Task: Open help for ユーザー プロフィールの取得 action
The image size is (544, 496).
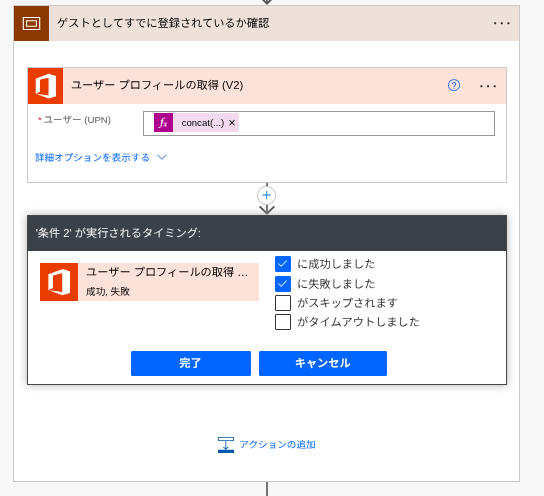Action: [x=454, y=85]
